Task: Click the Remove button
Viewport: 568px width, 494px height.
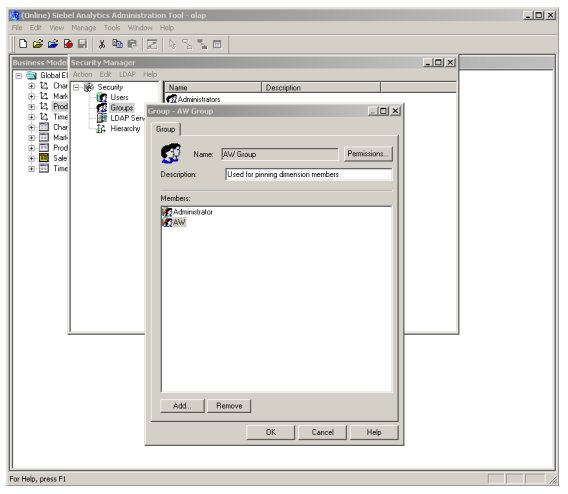Action: [x=229, y=406]
